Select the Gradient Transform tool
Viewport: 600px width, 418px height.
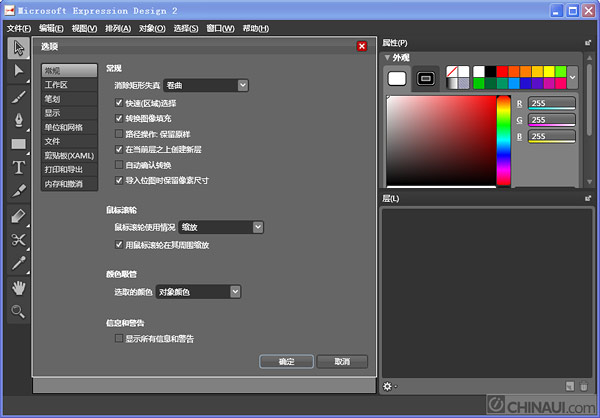(x=18, y=216)
